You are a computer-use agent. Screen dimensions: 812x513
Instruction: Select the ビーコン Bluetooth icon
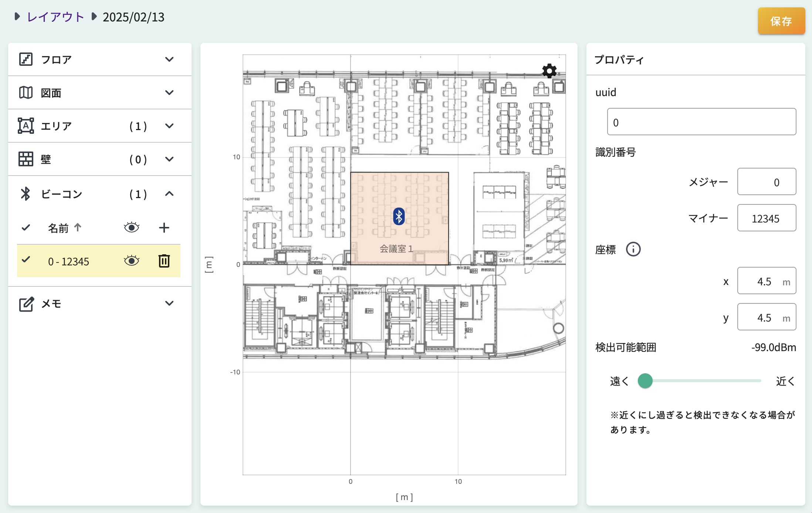pyautogui.click(x=26, y=193)
